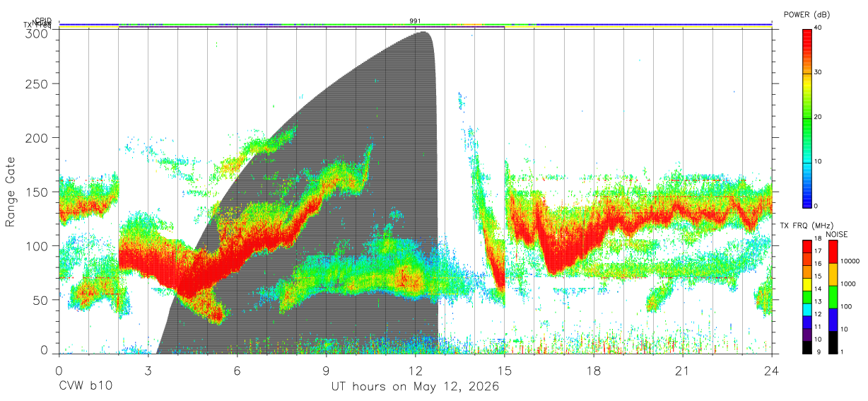
Task: Click the 991 CPID value above the plot
Action: tap(415, 21)
